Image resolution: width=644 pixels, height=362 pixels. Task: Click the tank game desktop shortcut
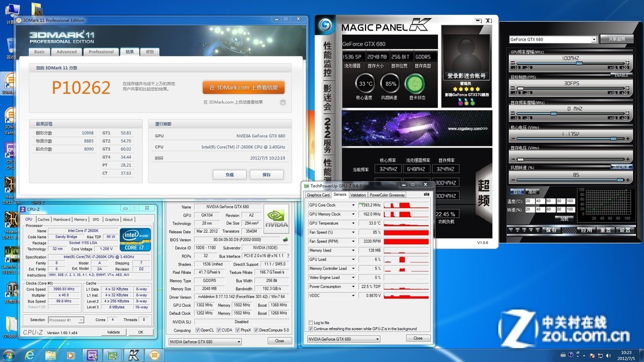click(x=10, y=292)
